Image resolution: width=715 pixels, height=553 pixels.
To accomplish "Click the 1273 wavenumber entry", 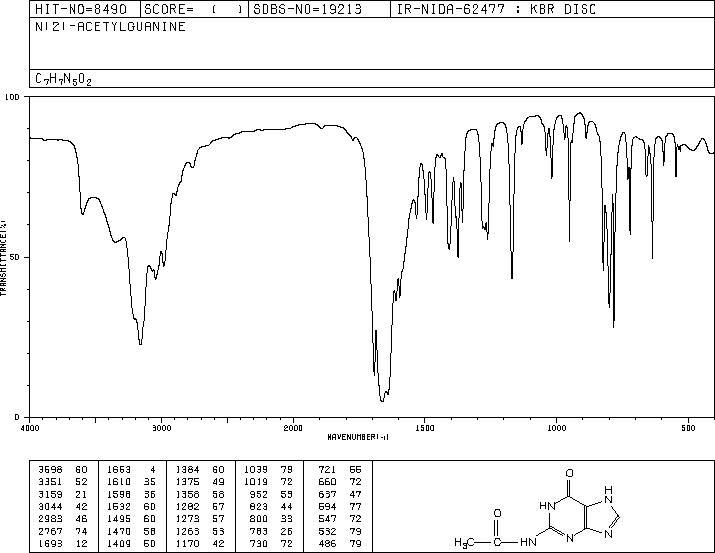I will [x=187, y=519].
